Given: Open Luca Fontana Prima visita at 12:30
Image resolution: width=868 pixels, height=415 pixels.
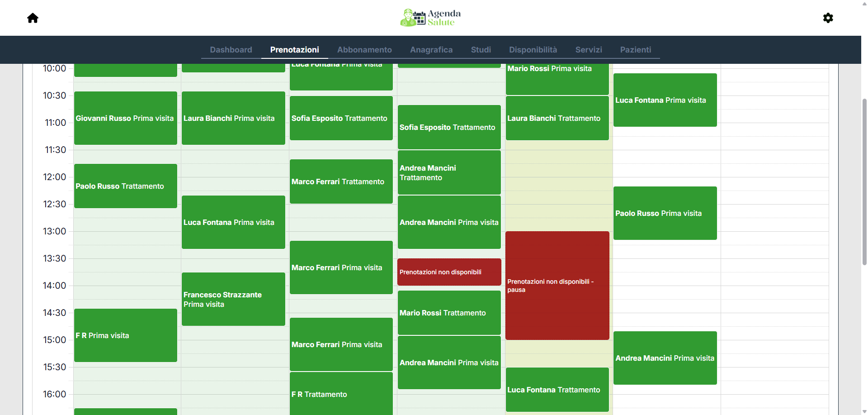Looking at the screenshot, I should pos(233,222).
